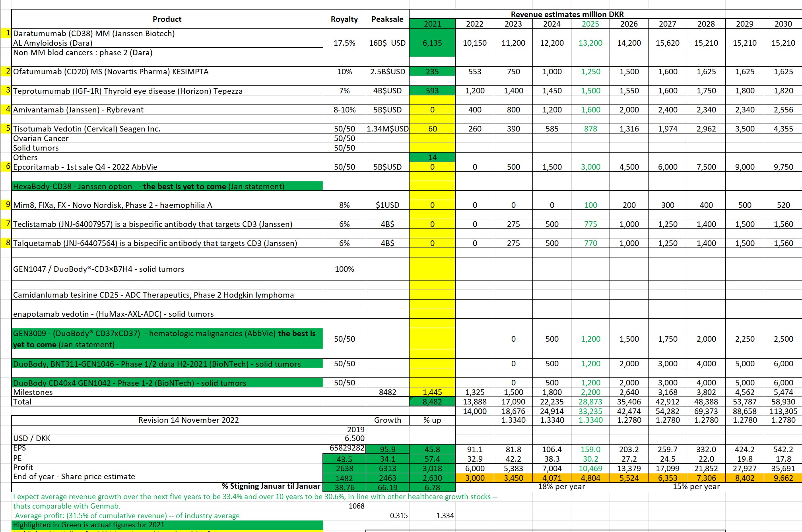Image resolution: width=802 pixels, height=532 pixels.
Task: Click the "Milestones" row label
Action: (x=167, y=392)
